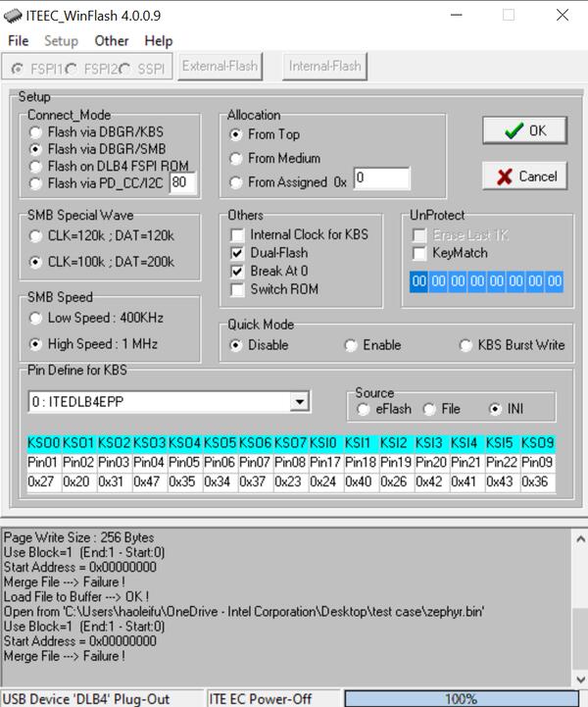Viewport: 588px width, 707px height.
Task: Expand the ITEDLB4EPP pin define dropdown
Action: pyautogui.click(x=300, y=402)
